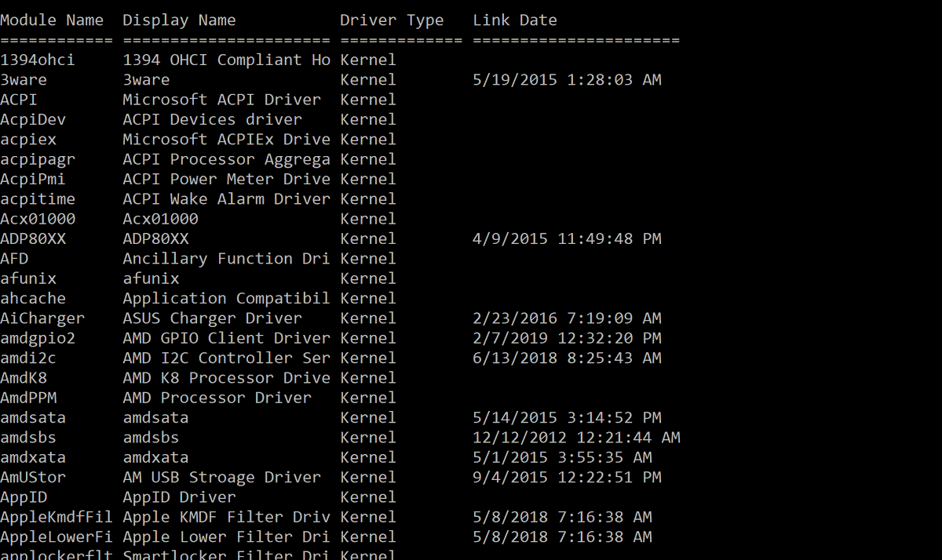Click module name 'acpitime'
Image resolution: width=942 pixels, height=560 pixels.
pyautogui.click(x=38, y=199)
